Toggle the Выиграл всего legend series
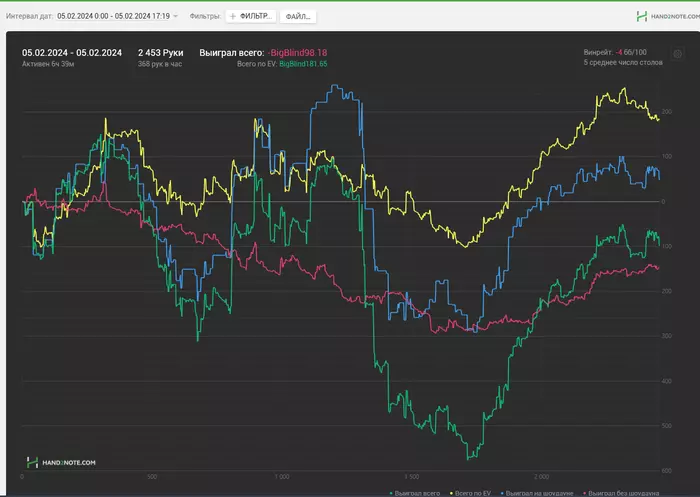Image resolution: width=700 pixels, height=497 pixels. click(415, 493)
